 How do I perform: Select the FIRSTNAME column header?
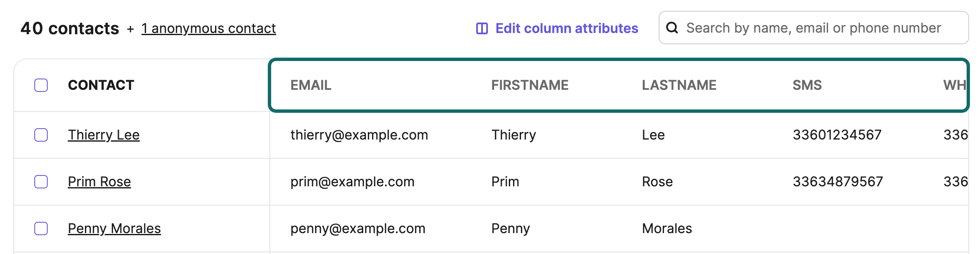click(x=530, y=85)
